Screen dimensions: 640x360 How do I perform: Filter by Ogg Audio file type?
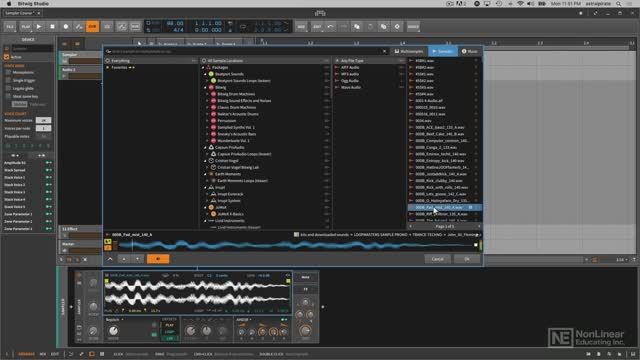tap(350, 81)
